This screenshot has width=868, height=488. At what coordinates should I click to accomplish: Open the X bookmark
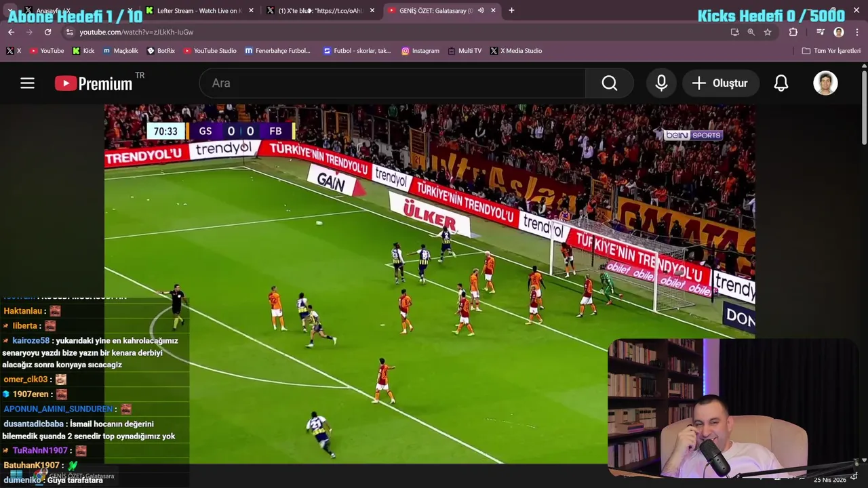14,51
